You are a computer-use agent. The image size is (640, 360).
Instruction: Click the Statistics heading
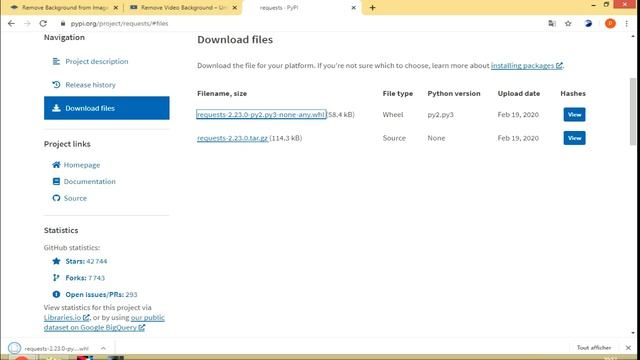(x=61, y=230)
